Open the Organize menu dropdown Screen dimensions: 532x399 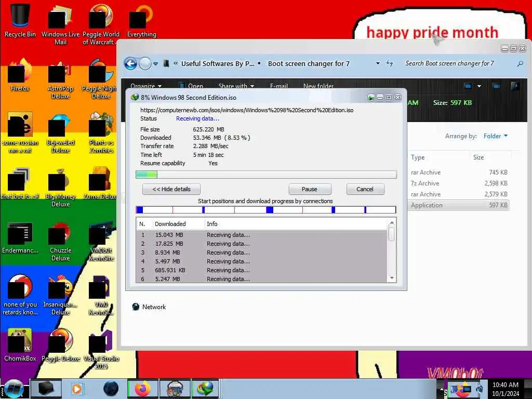pyautogui.click(x=146, y=86)
